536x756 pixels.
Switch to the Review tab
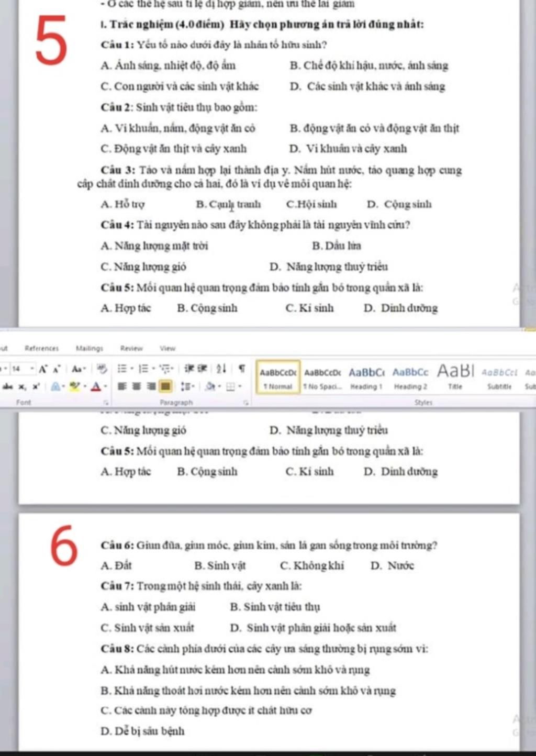point(131,348)
